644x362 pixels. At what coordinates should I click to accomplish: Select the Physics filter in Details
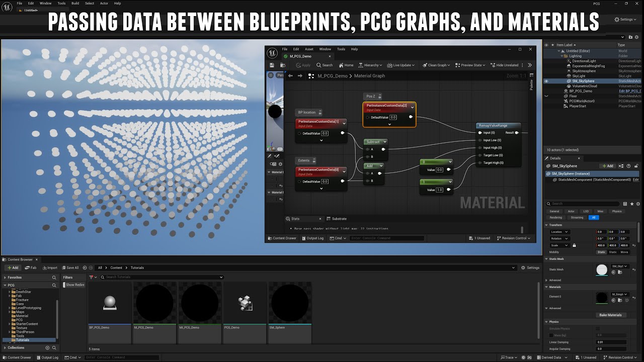coord(617,211)
